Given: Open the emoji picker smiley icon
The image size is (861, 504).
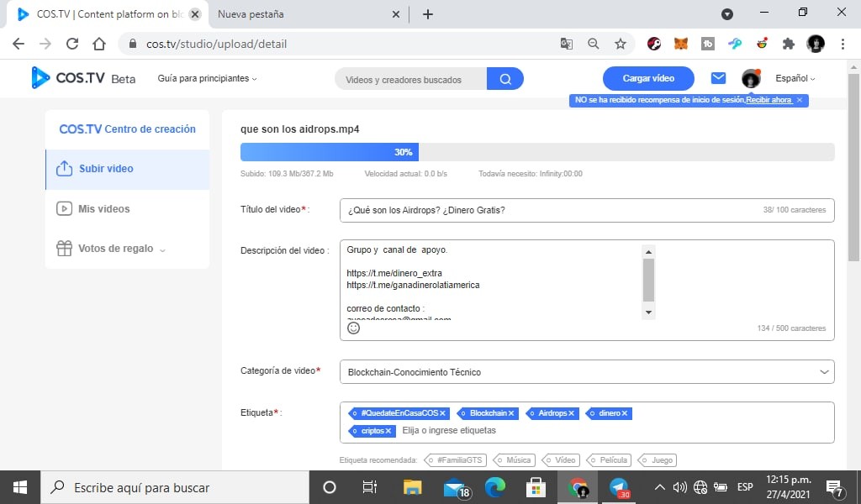Looking at the screenshot, I should tap(354, 328).
